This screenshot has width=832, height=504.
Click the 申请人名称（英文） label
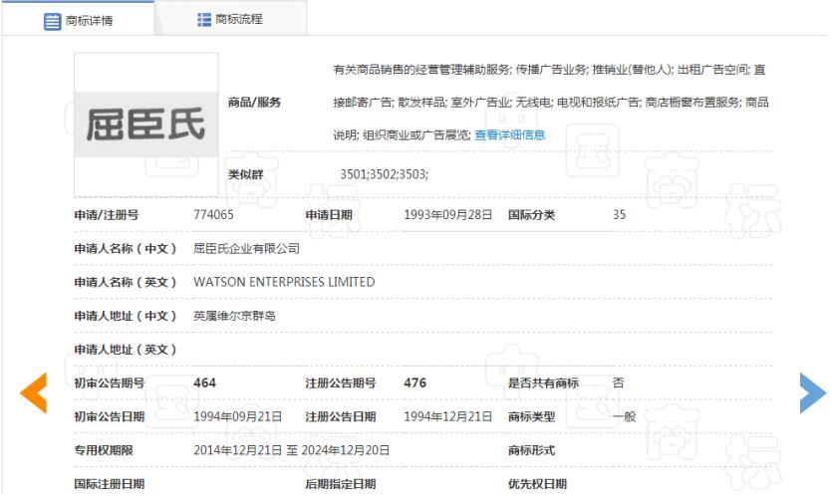[x=126, y=282]
